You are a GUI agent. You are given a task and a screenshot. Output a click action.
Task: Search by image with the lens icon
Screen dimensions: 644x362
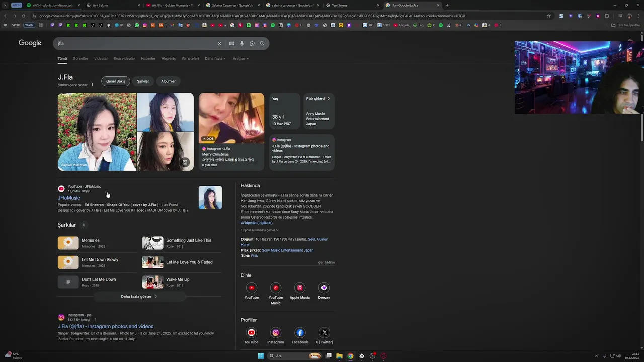(252, 43)
